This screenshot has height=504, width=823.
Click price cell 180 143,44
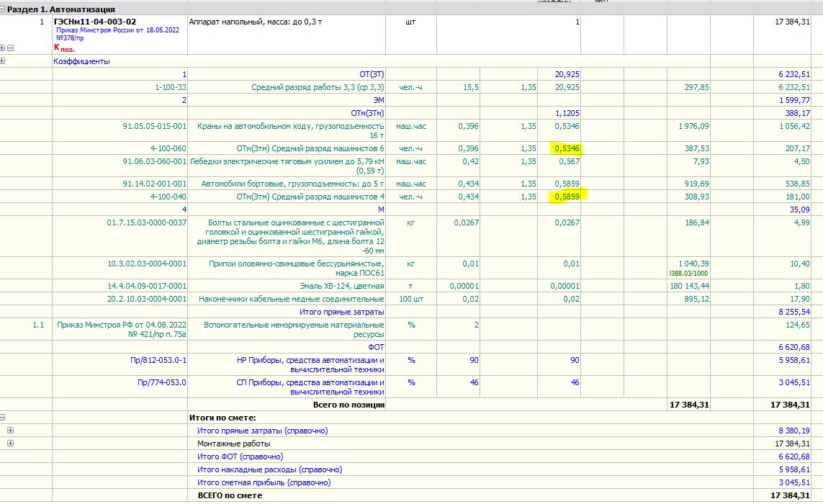pos(688,286)
